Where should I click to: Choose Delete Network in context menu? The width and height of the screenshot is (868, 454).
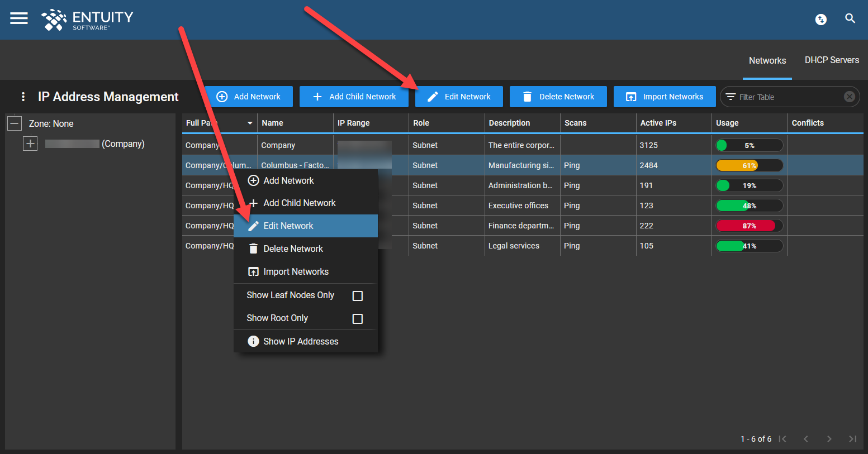tap(306, 248)
